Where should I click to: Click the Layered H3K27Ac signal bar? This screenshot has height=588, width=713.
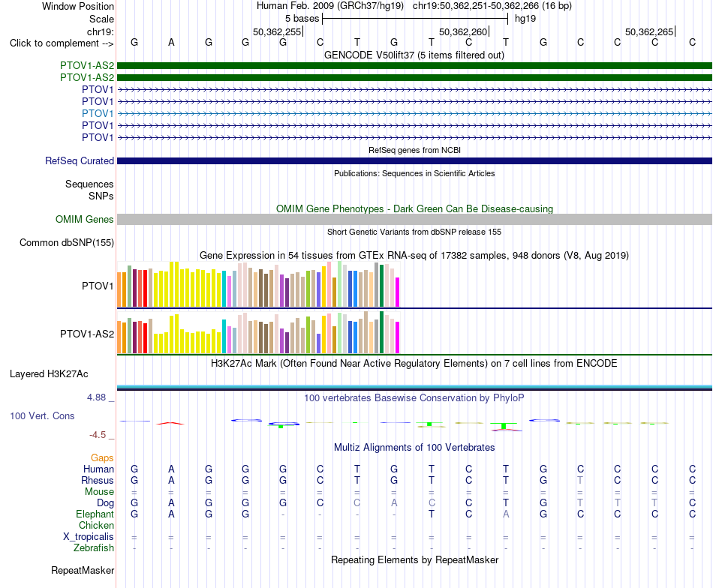point(414,388)
